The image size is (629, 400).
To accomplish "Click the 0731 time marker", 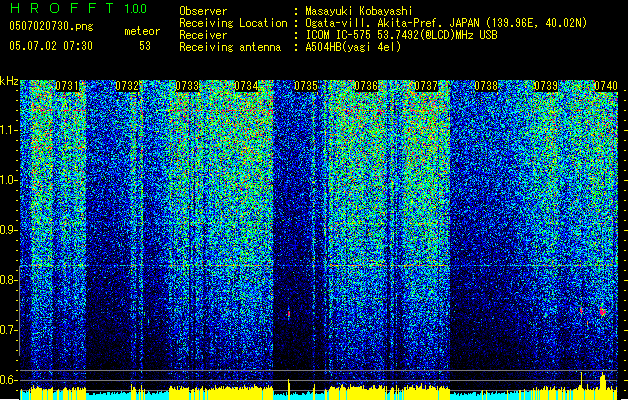I will pos(67,86).
